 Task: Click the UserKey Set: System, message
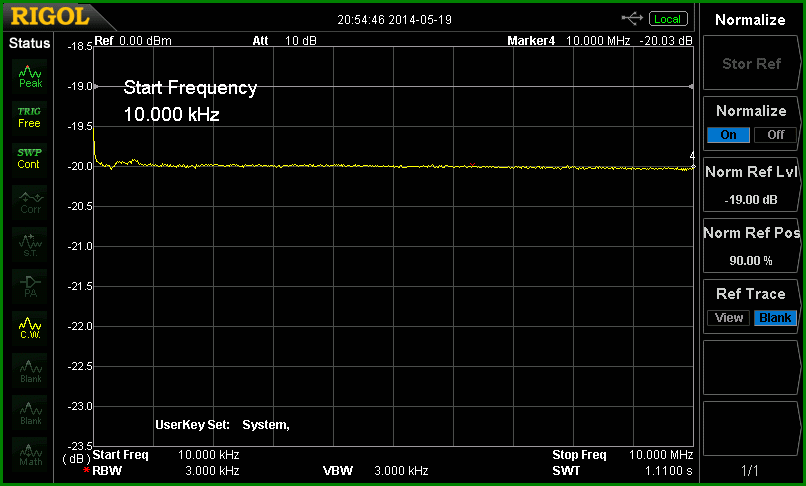point(223,425)
